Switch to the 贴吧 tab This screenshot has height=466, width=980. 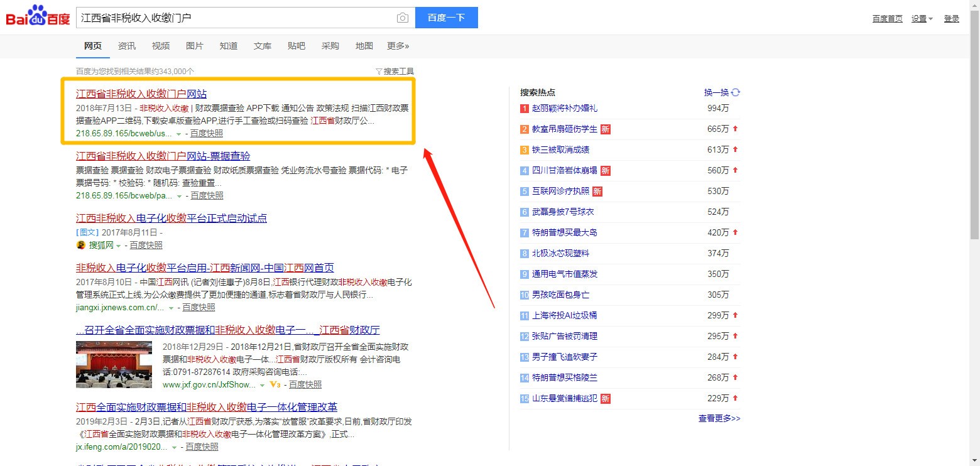(297, 46)
